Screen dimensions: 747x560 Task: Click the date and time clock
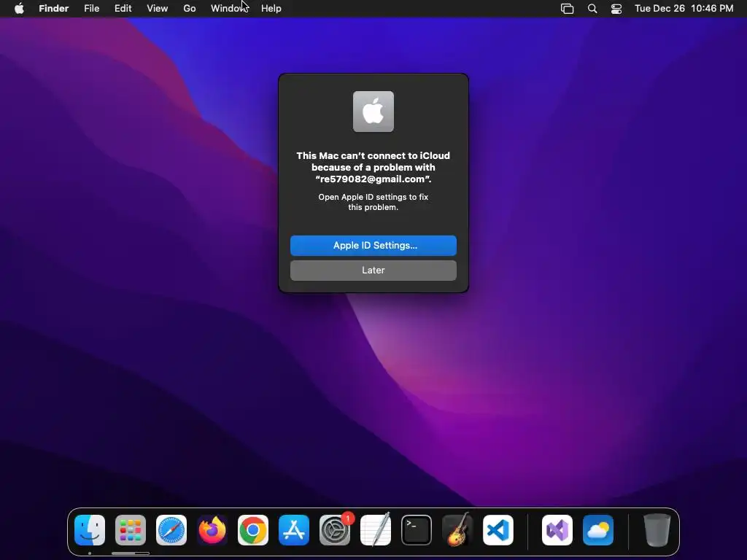point(684,9)
